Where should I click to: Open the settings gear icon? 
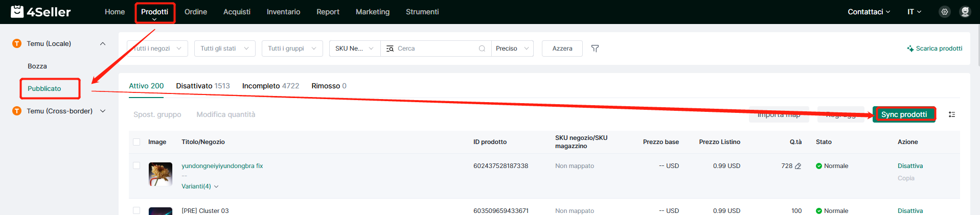(945, 12)
